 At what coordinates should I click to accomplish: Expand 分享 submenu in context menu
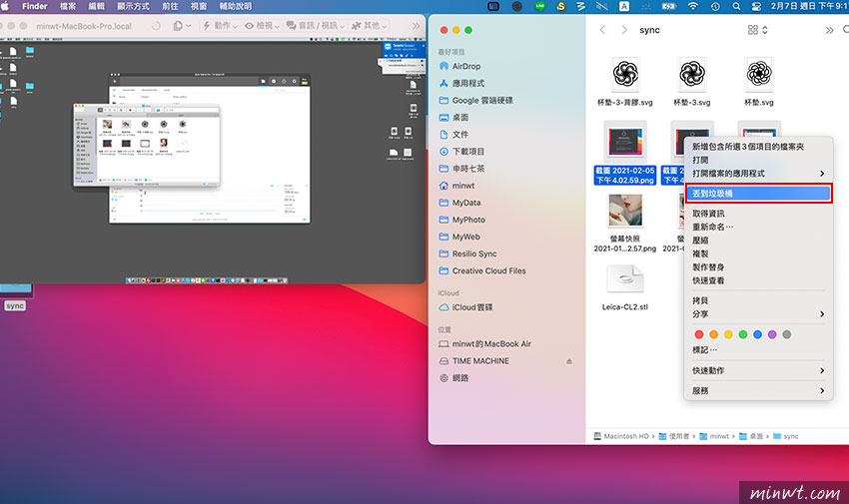click(x=756, y=314)
